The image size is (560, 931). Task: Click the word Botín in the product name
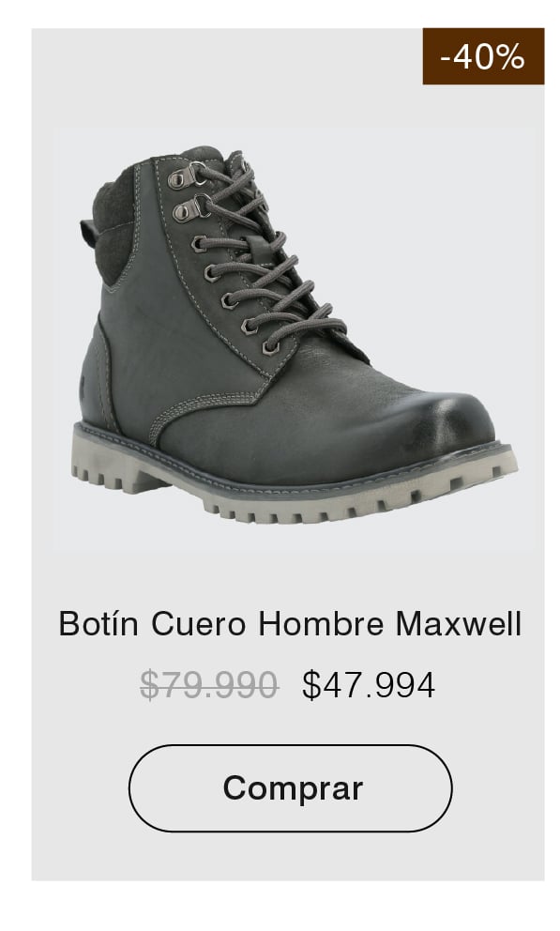(98, 624)
